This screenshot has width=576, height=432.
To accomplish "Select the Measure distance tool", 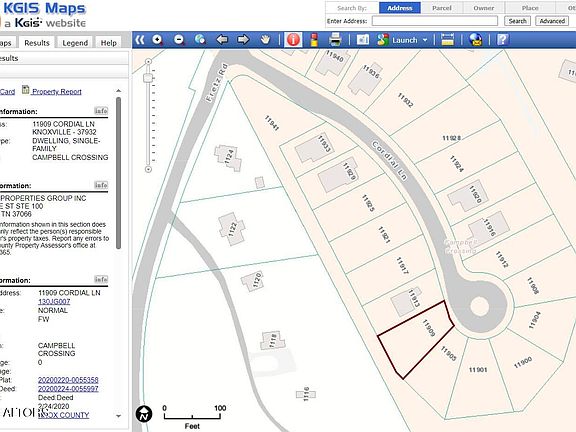I will coord(447,40).
